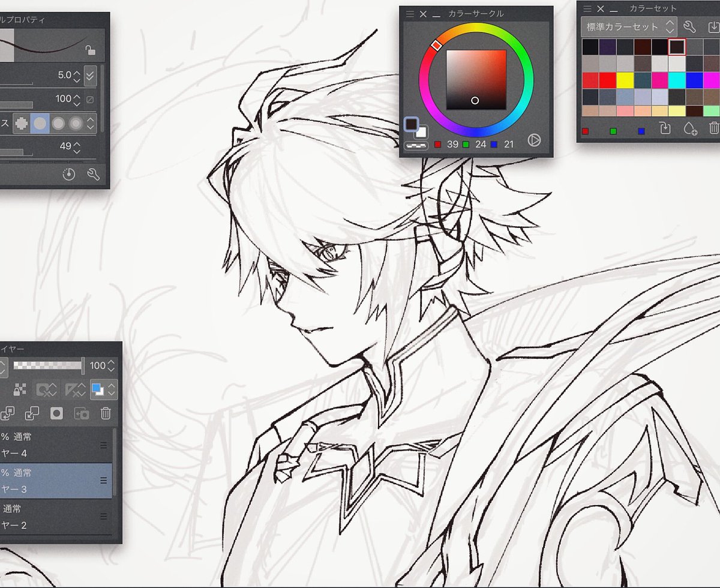The image size is (720, 588).
Task: Select the transparent color chip
Action: click(416, 145)
